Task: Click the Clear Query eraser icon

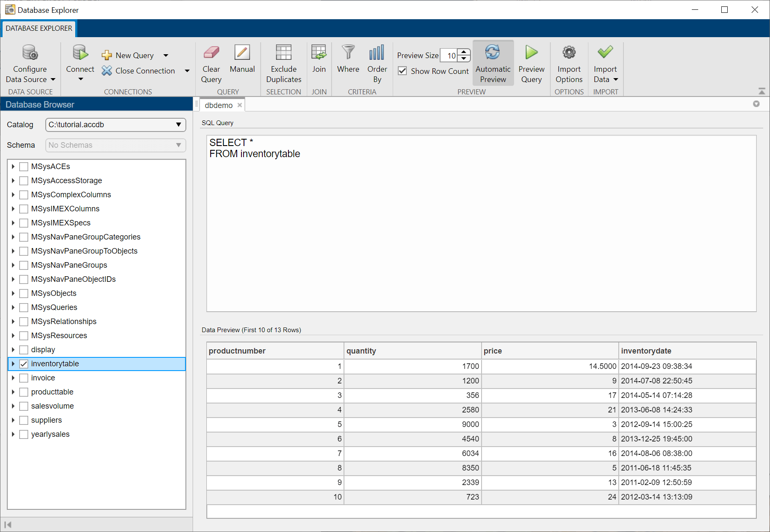Action: [211, 53]
